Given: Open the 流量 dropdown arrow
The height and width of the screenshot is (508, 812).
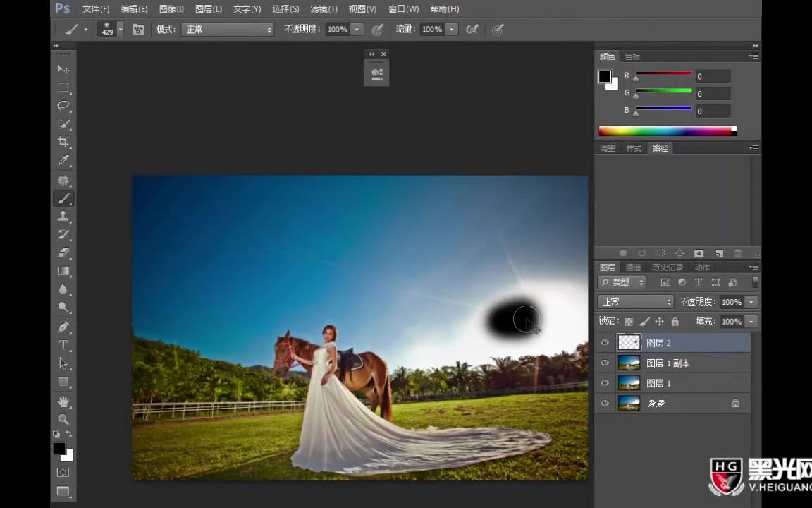Looking at the screenshot, I should point(452,30).
